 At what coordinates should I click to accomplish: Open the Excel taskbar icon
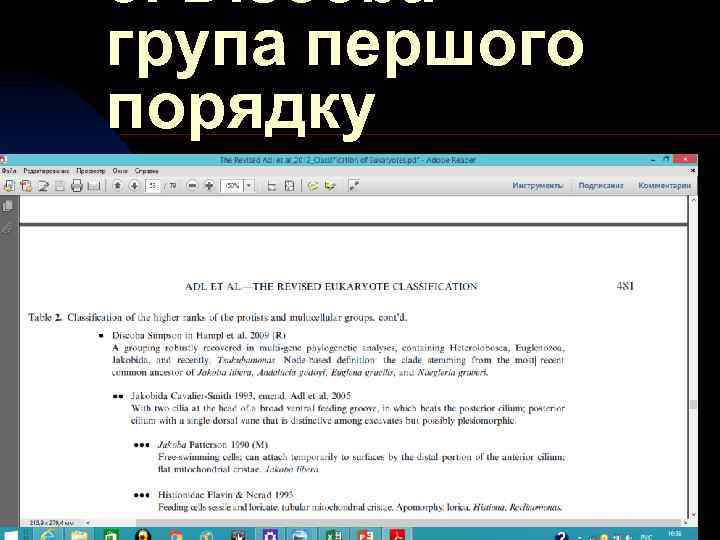pos(334,534)
